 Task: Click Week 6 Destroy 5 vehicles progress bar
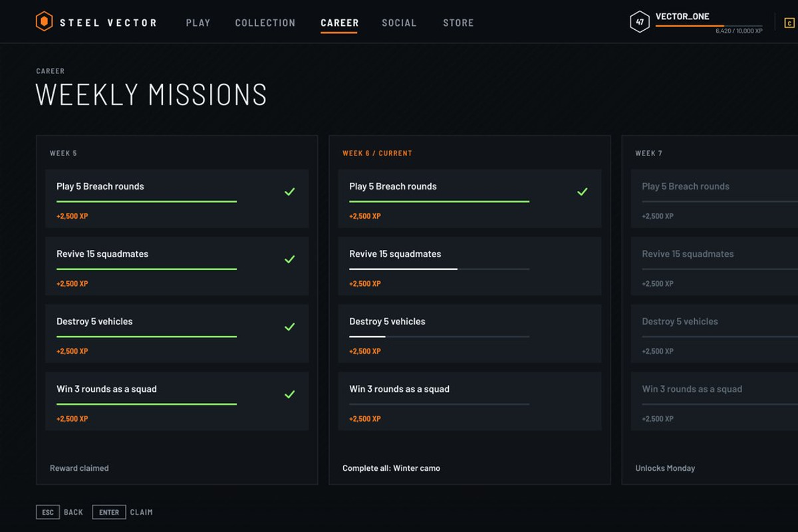point(440,336)
